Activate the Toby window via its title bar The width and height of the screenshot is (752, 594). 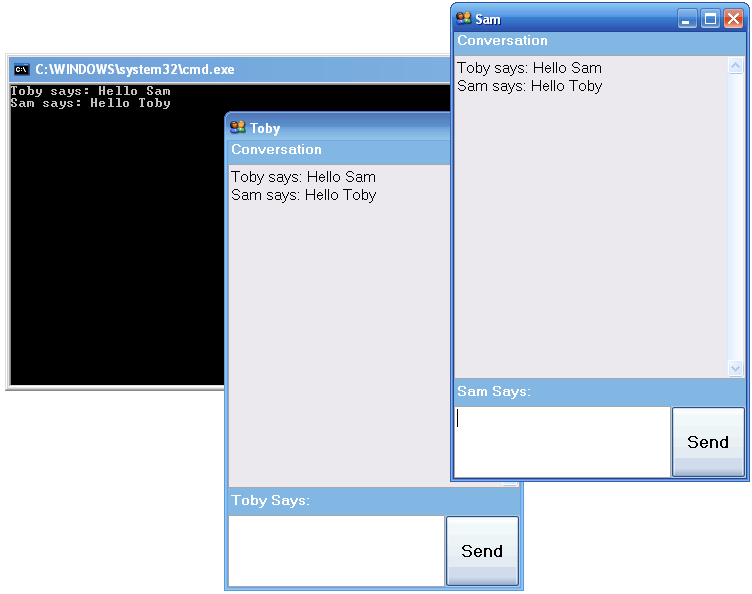click(350, 128)
